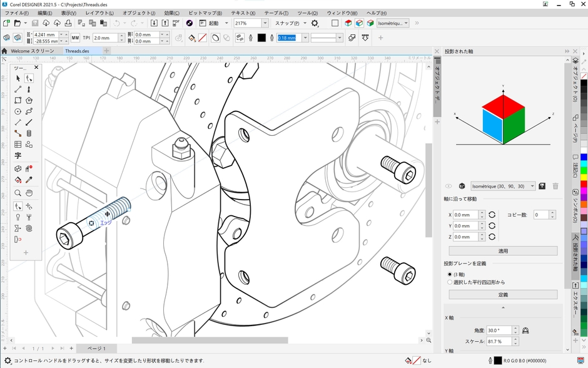The image size is (588, 368).
Task: Activate the Pan hand tool
Action: point(29,193)
